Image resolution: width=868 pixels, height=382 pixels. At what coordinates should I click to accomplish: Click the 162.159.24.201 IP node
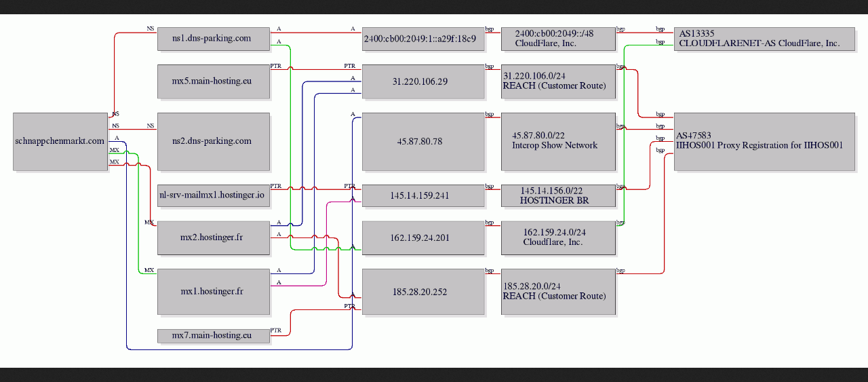[x=423, y=237]
